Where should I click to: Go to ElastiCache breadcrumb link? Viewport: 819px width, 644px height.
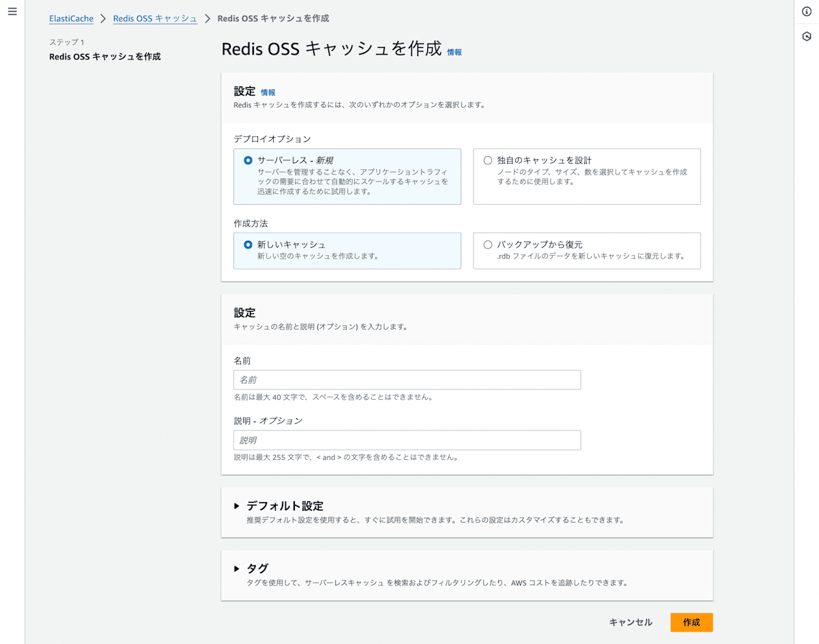[x=71, y=18]
